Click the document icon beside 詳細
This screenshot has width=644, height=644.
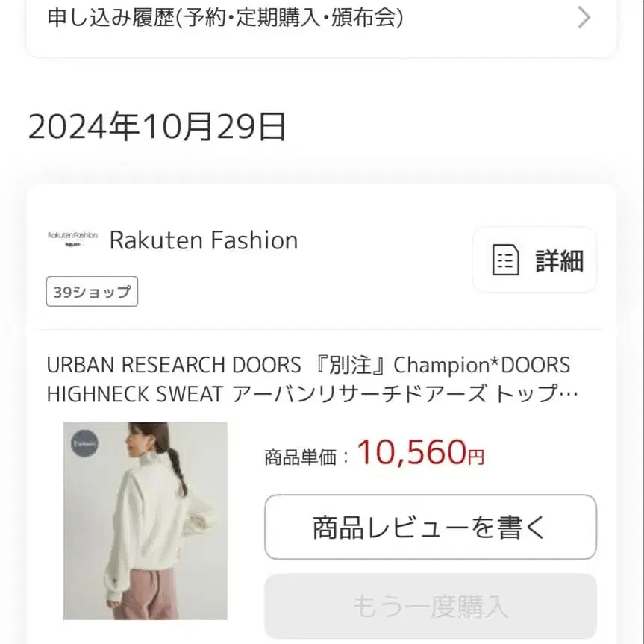point(506,260)
